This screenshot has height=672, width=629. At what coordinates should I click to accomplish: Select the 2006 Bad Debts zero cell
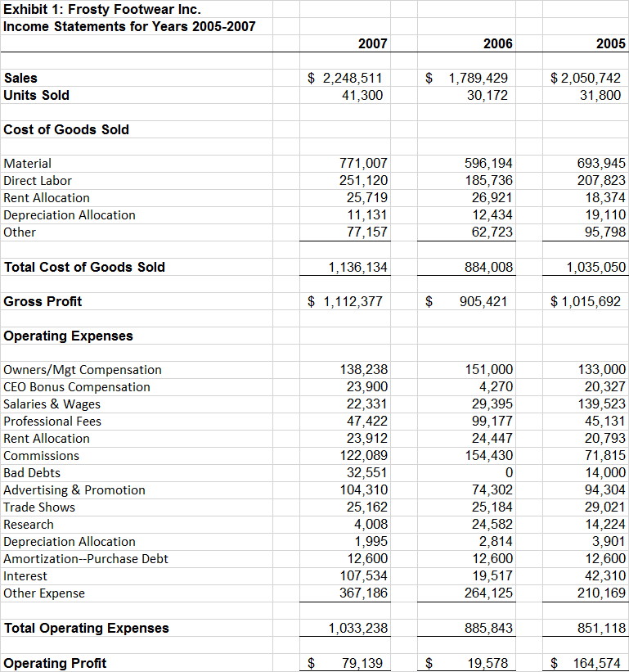coord(509,472)
